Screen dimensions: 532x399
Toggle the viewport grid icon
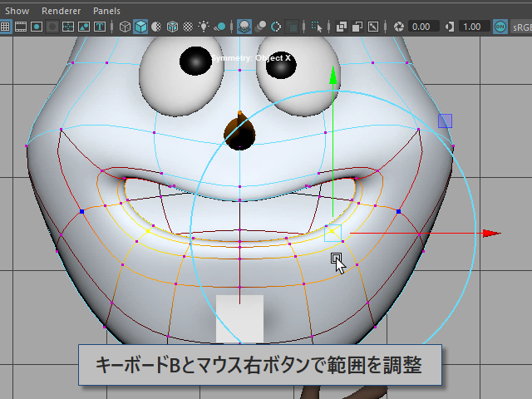tap(5, 27)
